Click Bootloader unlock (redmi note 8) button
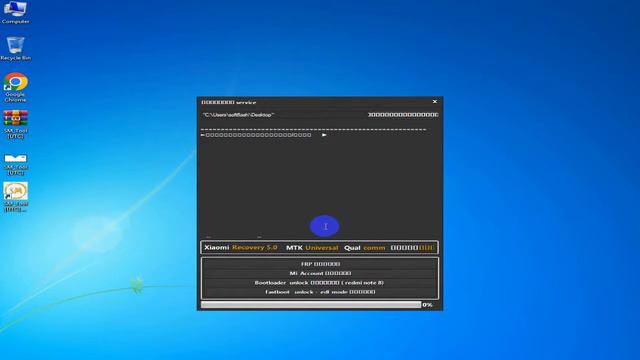 click(x=320, y=283)
